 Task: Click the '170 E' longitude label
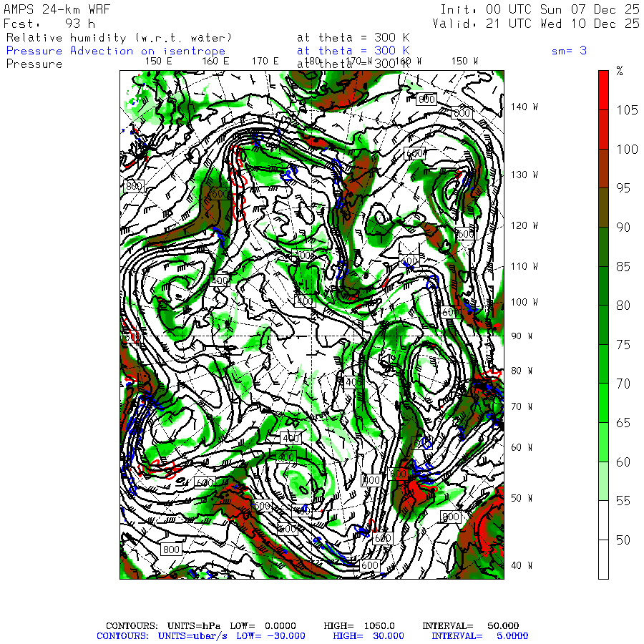tap(265, 62)
